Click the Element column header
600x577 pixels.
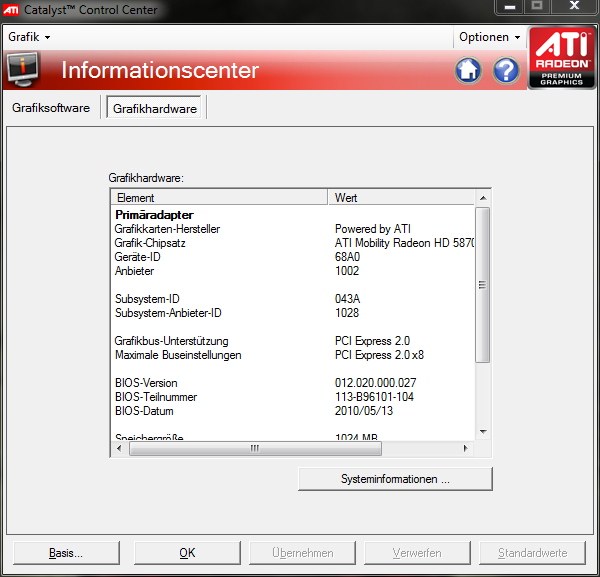coord(219,197)
